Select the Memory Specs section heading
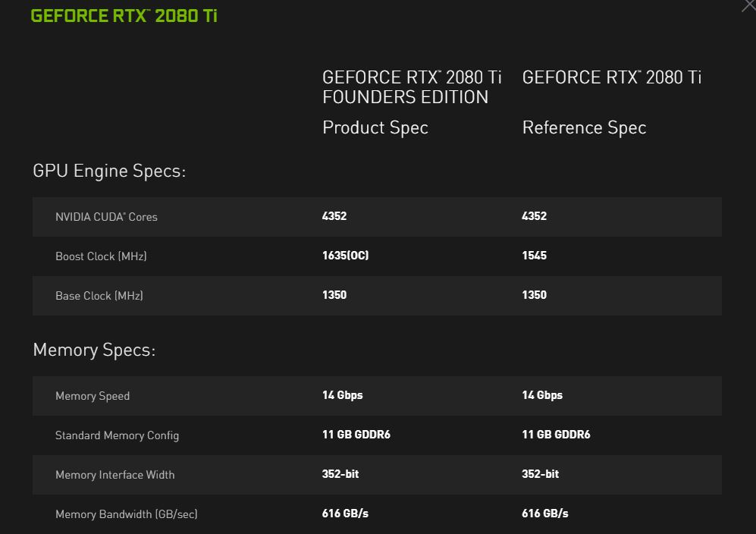This screenshot has width=756, height=534. tap(94, 350)
